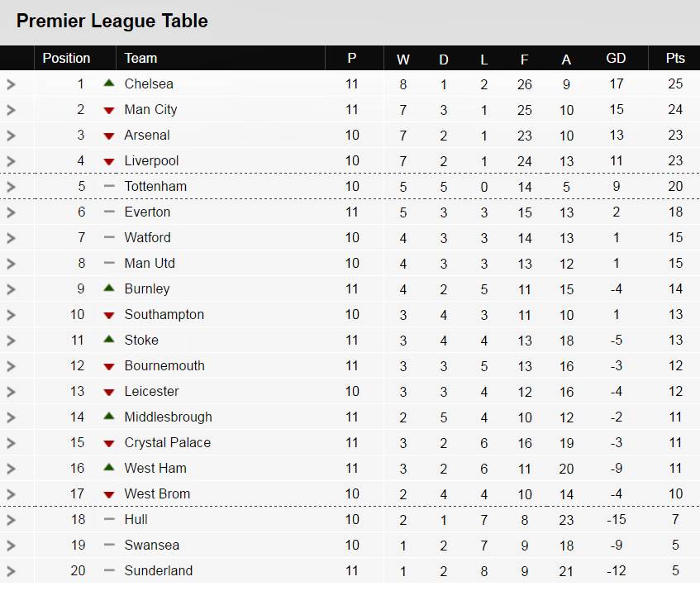Expand the Crystal Palace row chevron
700x591 pixels.
pos(11,443)
